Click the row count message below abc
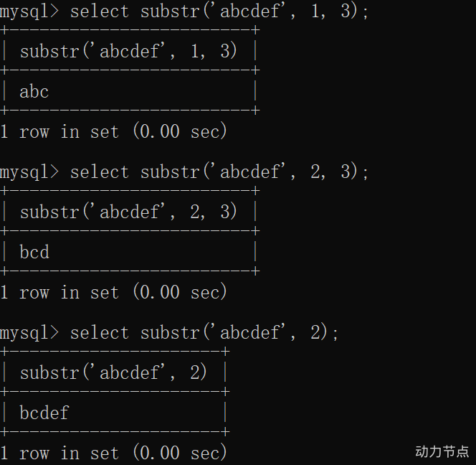Viewport: 476px width, 465px height. [x=113, y=131]
